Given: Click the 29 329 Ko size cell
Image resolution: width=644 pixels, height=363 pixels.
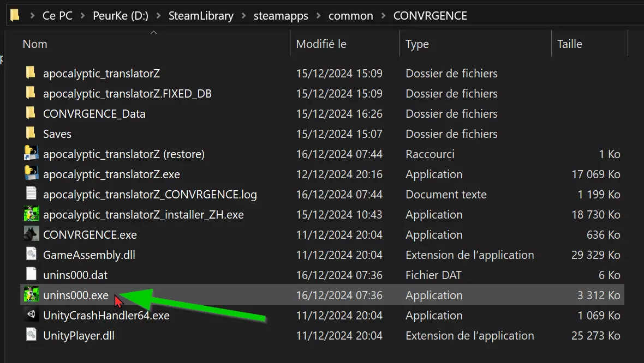Looking at the screenshot, I should pos(596,255).
